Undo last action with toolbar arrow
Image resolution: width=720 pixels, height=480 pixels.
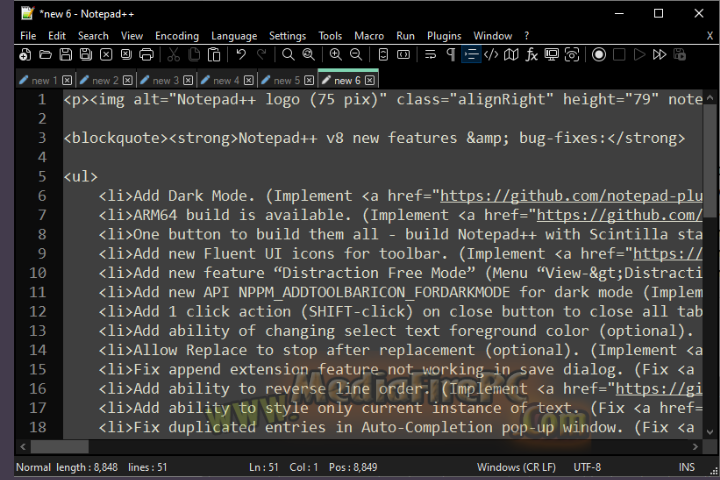(241, 55)
